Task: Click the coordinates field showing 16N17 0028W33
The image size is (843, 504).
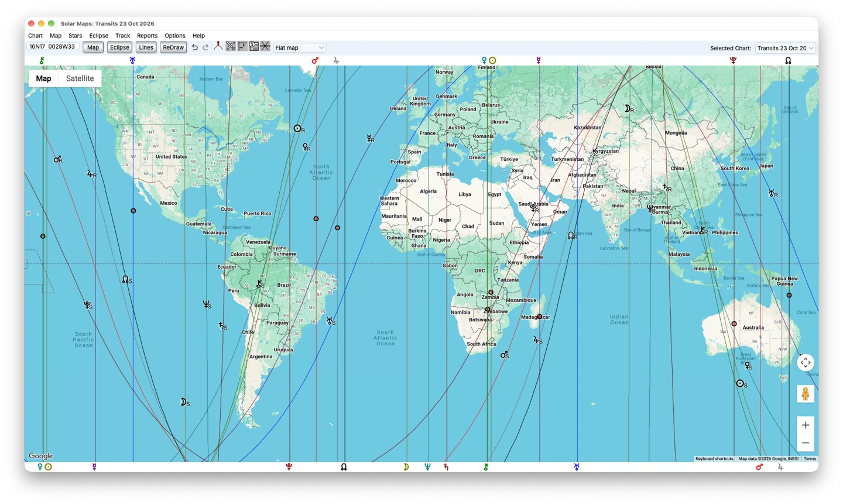Action: pyautogui.click(x=53, y=47)
